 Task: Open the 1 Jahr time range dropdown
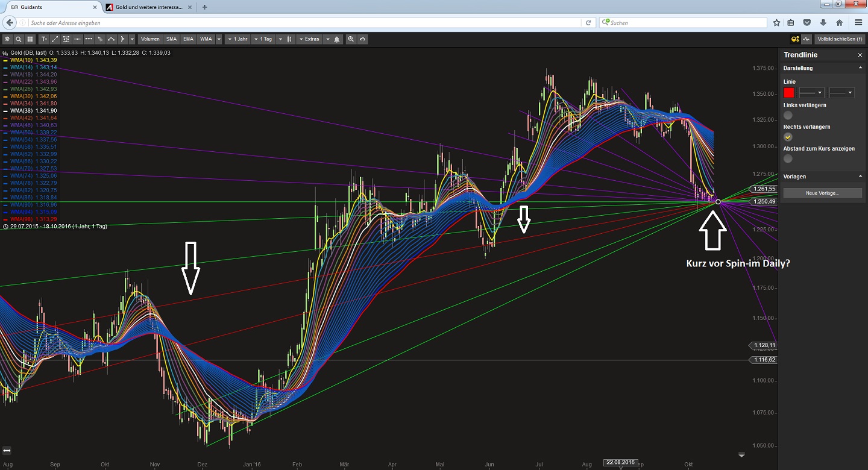point(237,39)
